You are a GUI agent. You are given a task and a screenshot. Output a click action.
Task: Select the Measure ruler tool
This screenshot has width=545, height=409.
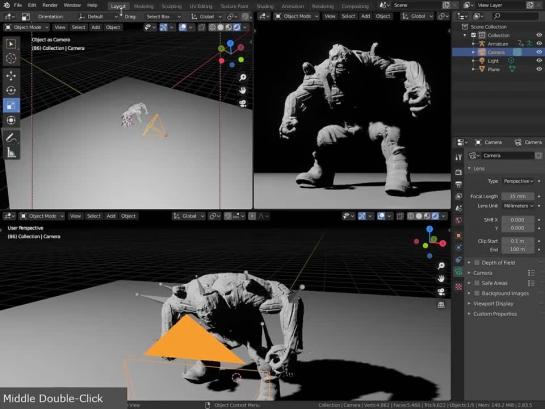click(11, 152)
